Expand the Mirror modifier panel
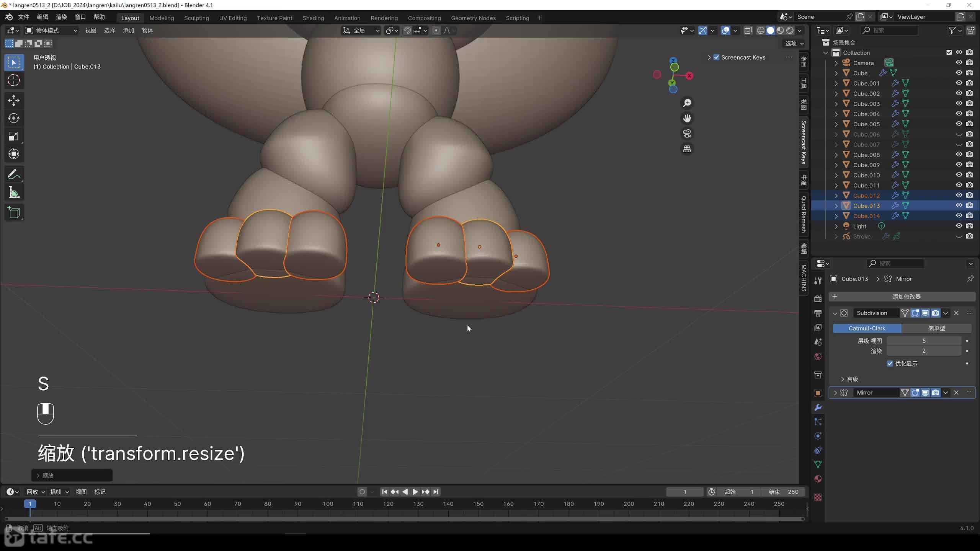Viewport: 980px width, 551px height. 835,393
